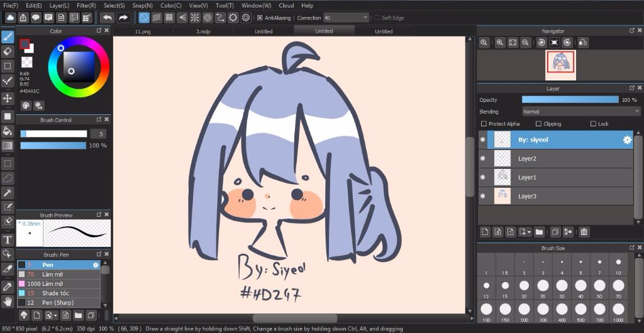Enable the radial snap guide
The height and width of the screenshot is (333, 644).
195,18
